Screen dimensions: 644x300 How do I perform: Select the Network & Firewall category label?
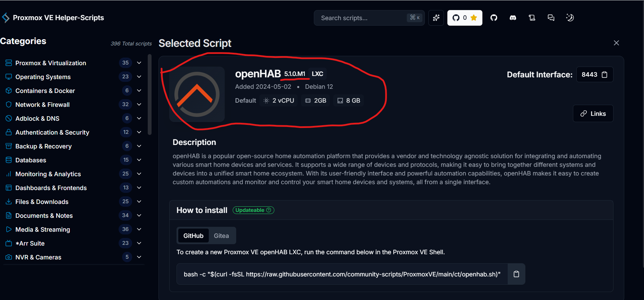[42, 104]
